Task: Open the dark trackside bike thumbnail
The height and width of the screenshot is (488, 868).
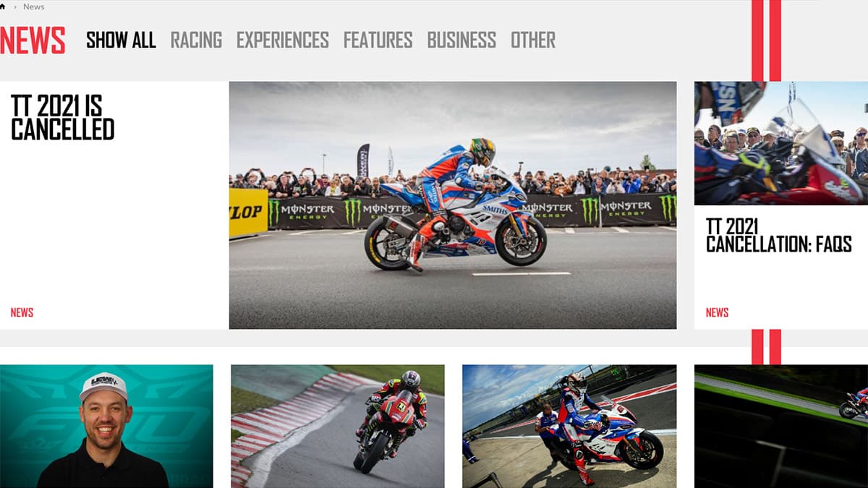Action: (x=781, y=427)
